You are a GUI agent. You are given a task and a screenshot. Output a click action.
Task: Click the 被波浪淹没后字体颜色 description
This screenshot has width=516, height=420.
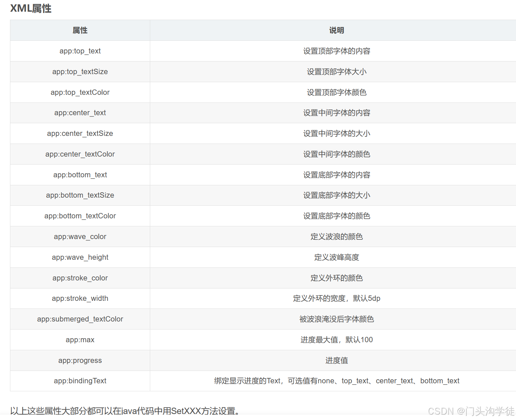pyautogui.click(x=336, y=319)
